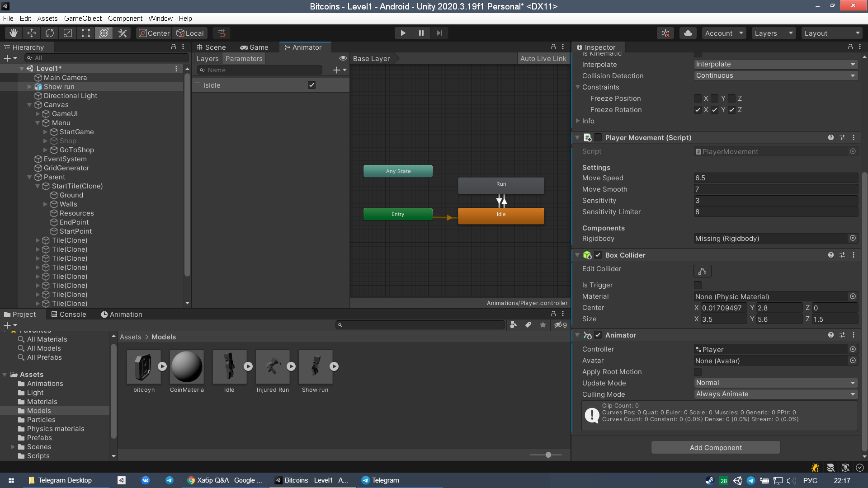Disable Freeze Rotation Z
The height and width of the screenshot is (488, 868).
(x=732, y=110)
